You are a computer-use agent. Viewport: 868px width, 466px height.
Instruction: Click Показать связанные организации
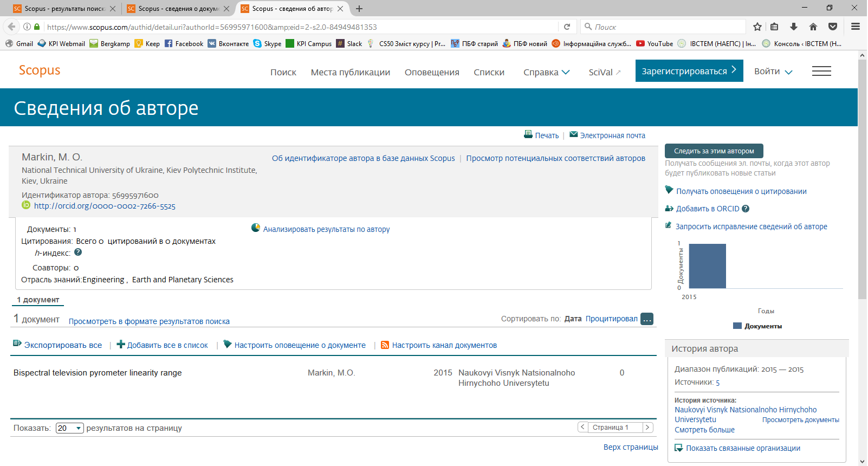point(737,448)
